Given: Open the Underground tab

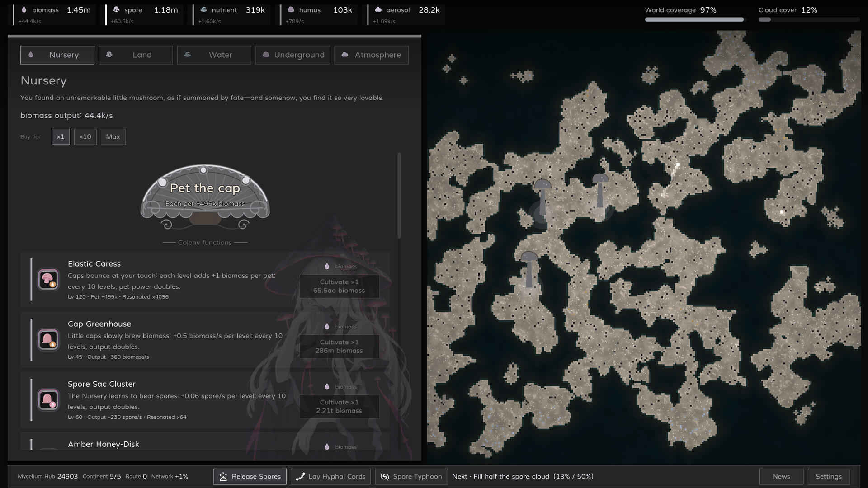Looking at the screenshot, I should 292,55.
